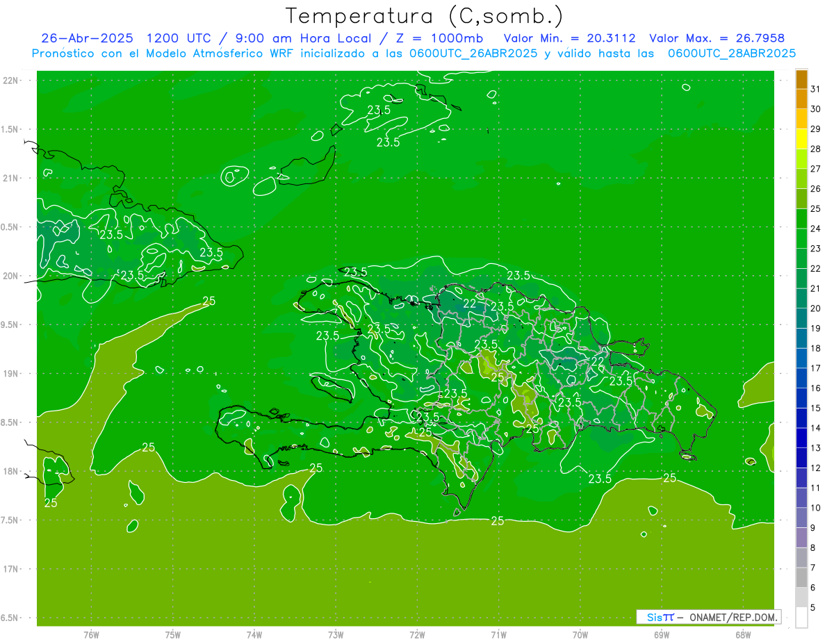Viewport: 834px width, 644px height.
Task: Click legend value 17
Action: [x=815, y=368]
